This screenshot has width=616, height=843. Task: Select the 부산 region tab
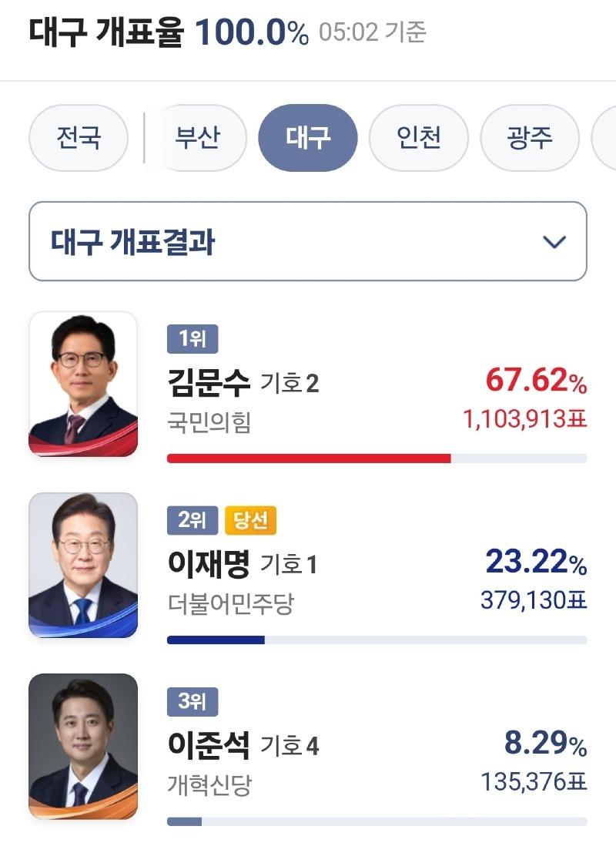click(x=198, y=138)
